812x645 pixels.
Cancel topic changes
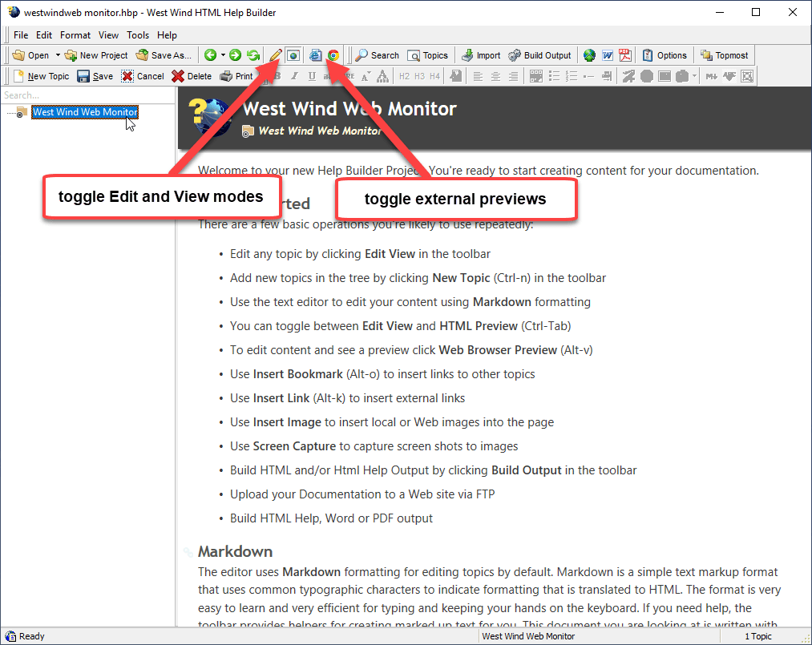pyautogui.click(x=143, y=76)
